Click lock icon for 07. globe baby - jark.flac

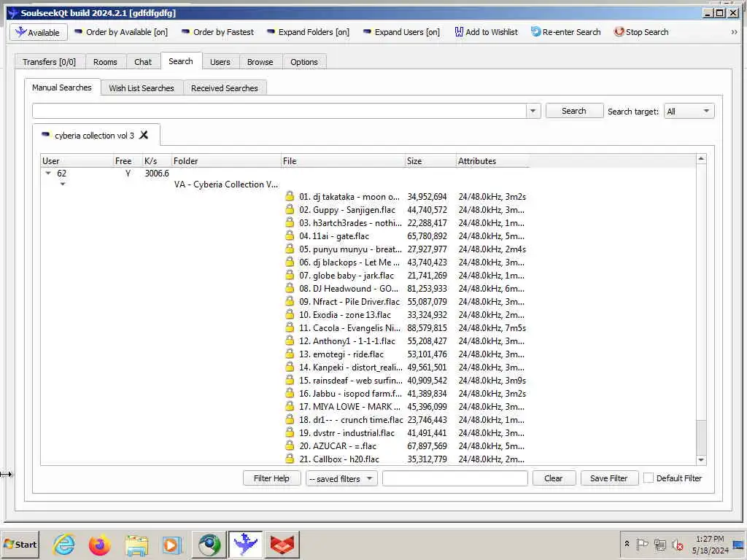(290, 275)
